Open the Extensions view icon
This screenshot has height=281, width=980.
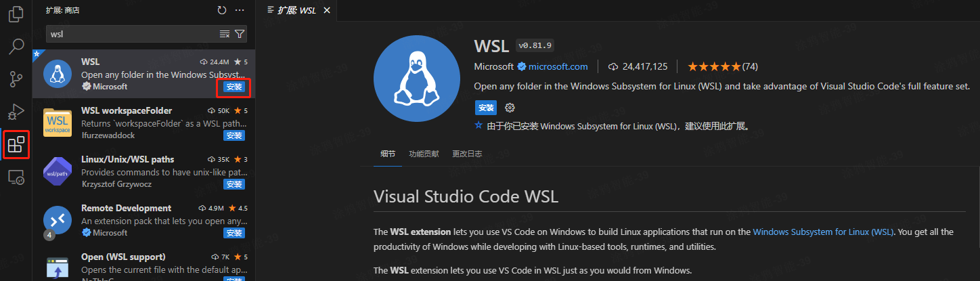tap(16, 144)
